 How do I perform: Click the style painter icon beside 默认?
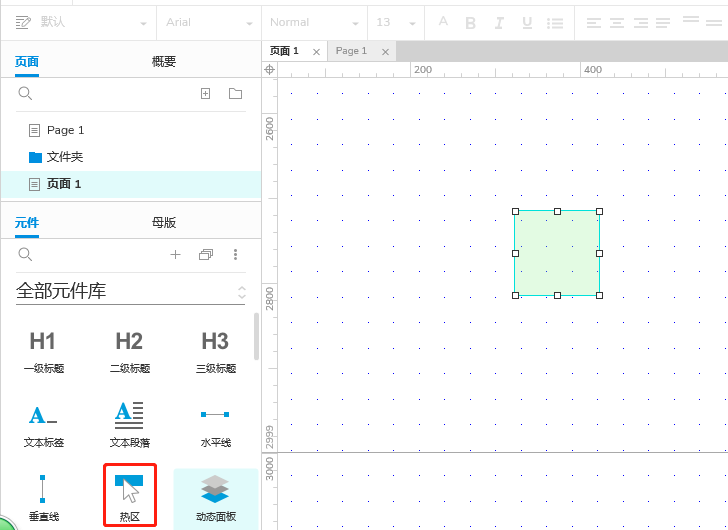[x=23, y=22]
